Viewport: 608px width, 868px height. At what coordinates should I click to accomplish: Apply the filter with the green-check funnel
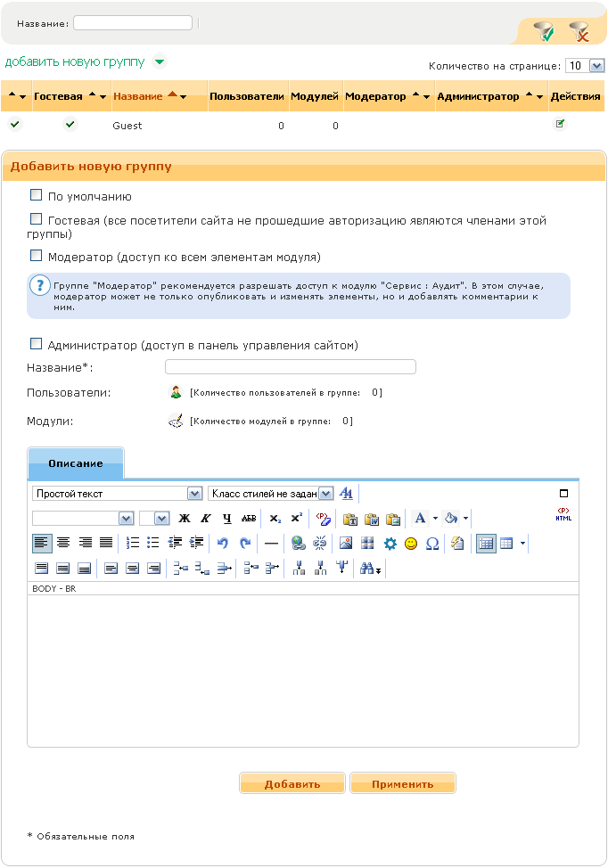pos(544,32)
